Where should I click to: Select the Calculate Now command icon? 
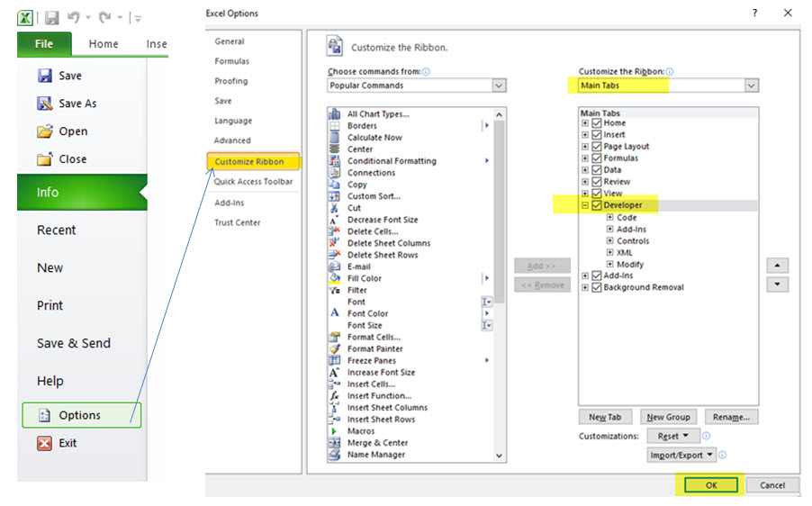click(335, 137)
